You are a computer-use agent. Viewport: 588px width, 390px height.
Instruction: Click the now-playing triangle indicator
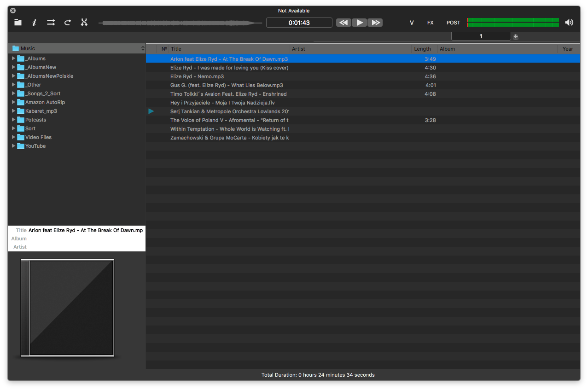151,111
